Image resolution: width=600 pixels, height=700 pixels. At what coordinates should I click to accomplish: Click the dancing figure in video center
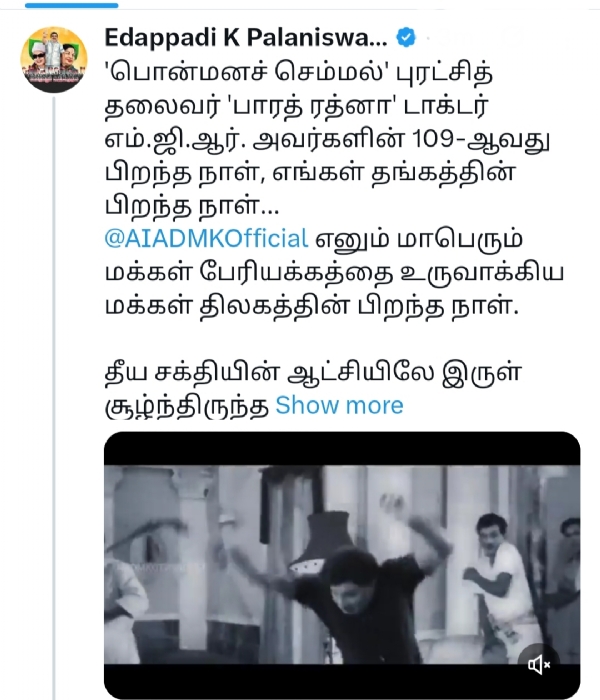tap(353, 580)
